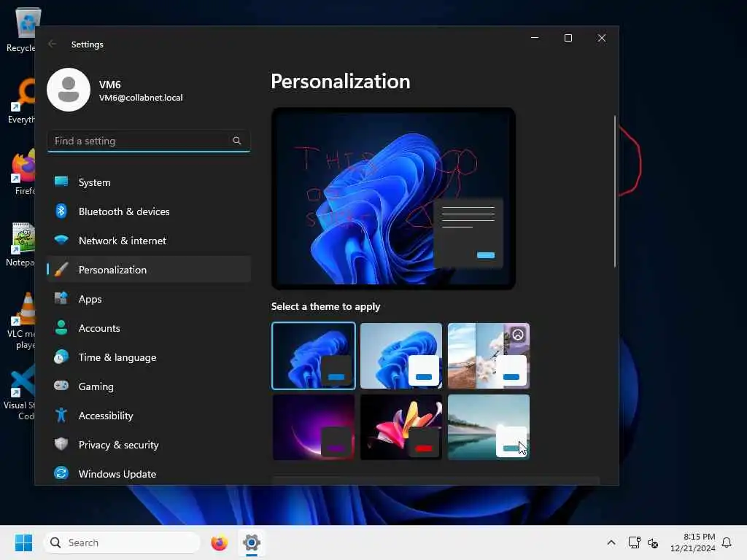Click the Settings window vertical scrollbar

click(x=614, y=192)
